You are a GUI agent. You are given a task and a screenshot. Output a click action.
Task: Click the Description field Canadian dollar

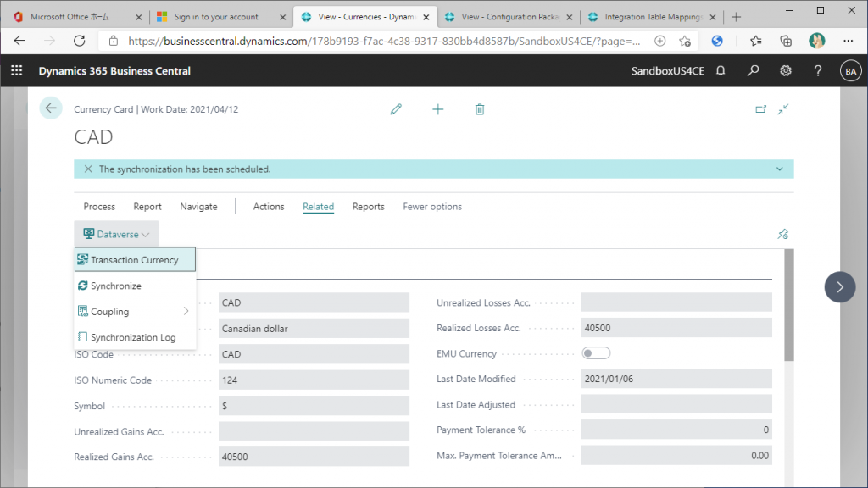coord(314,328)
